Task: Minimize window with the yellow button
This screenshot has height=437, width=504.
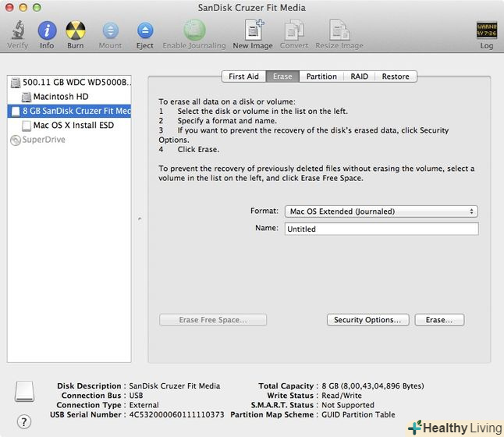Action: pyautogui.click(x=23, y=7)
